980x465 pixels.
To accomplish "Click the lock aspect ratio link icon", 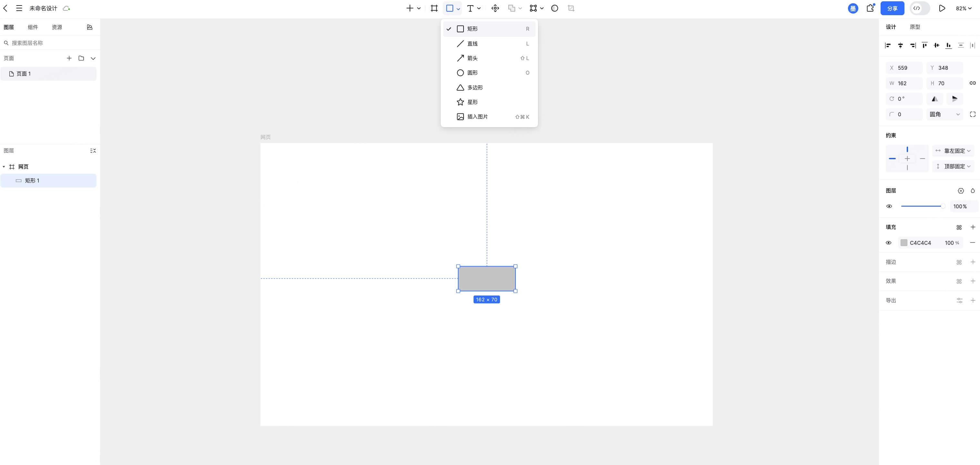I will click(x=972, y=83).
